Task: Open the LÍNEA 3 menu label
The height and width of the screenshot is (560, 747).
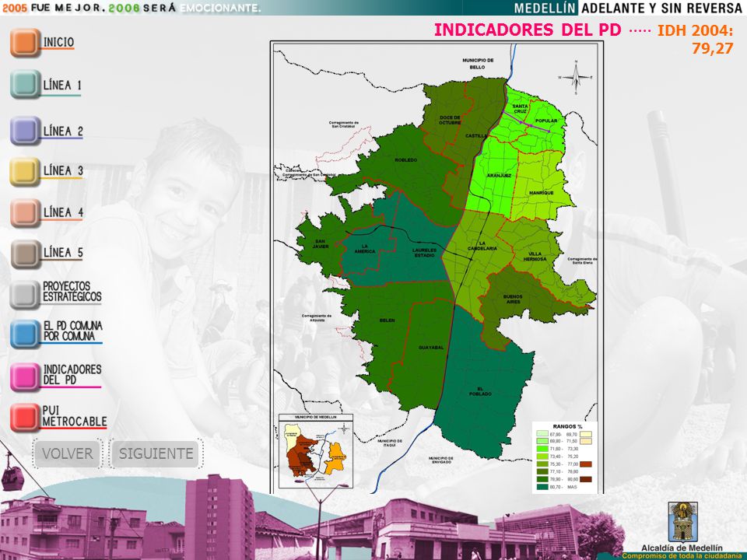Action: click(x=63, y=170)
